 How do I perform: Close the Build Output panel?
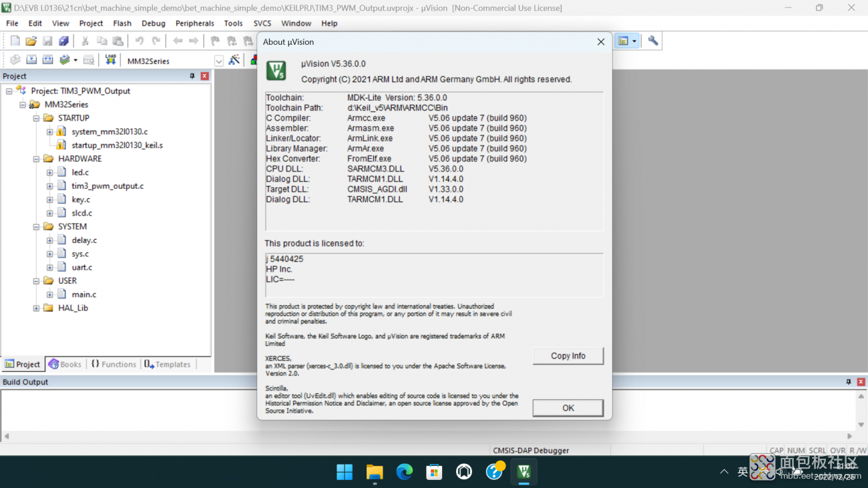861,382
